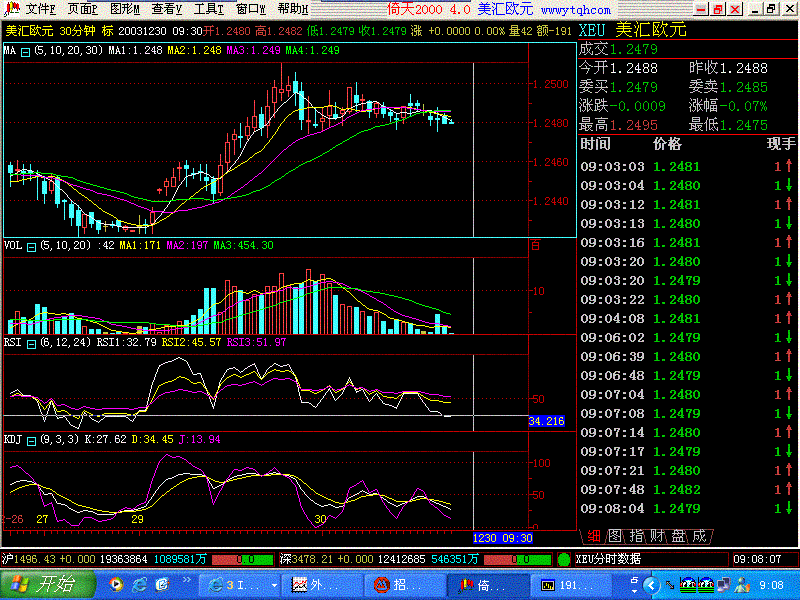Viewport: 800px width, 600px height.
Task: Click the 成交 1.2479 last price value
Action: (634, 49)
